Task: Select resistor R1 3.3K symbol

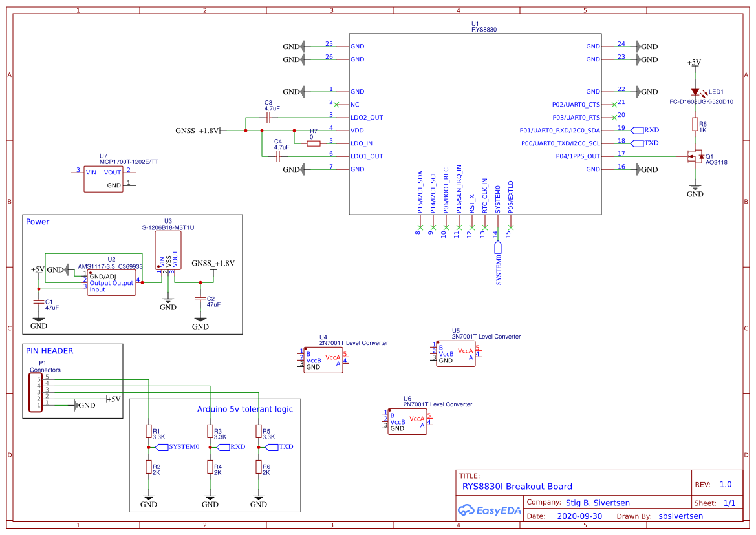Action: pyautogui.click(x=149, y=431)
